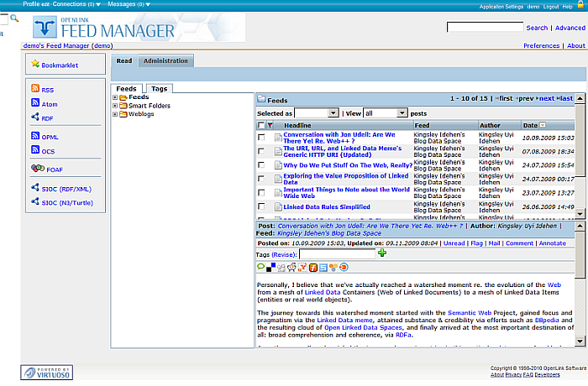Click the Bookmarklet star icon
The width and height of the screenshot is (588, 386).
(x=34, y=63)
